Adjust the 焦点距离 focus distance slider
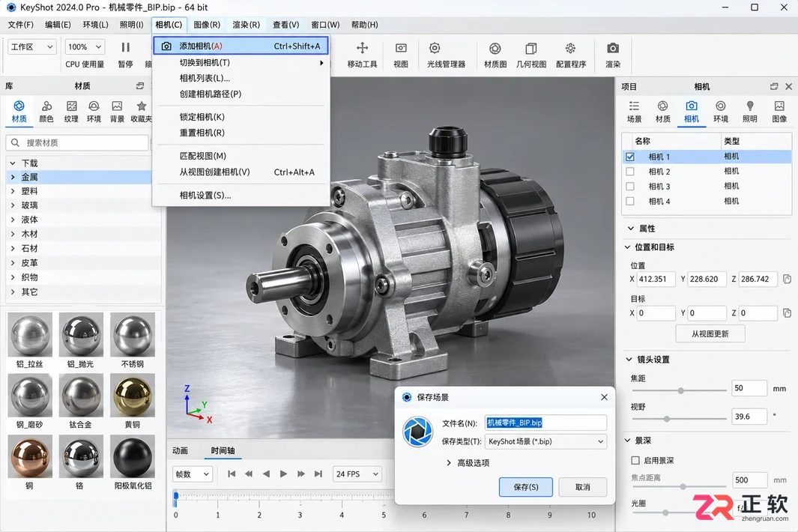This screenshot has width=798, height=532. click(683, 487)
